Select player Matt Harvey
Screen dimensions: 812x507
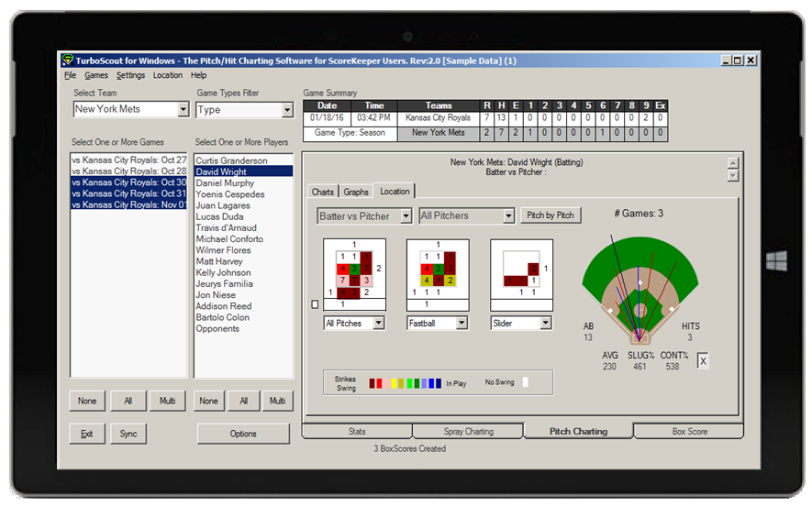click(243, 261)
